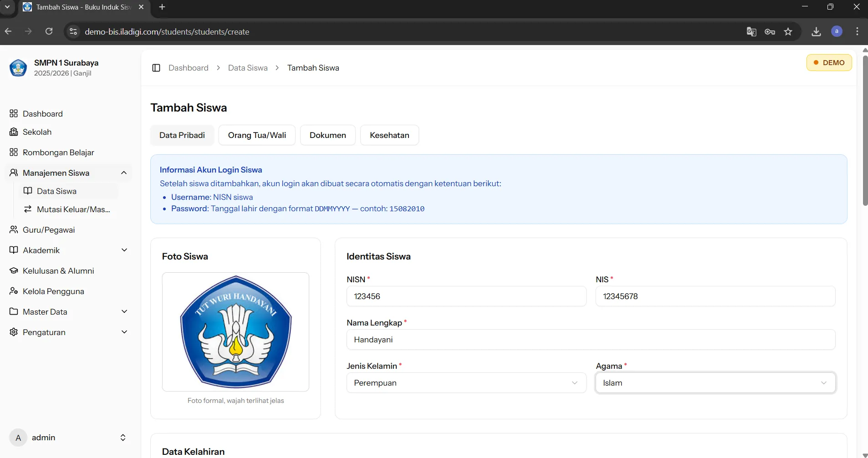Click the browser address bar URL
This screenshot has width=868, height=458.
coord(167,31)
